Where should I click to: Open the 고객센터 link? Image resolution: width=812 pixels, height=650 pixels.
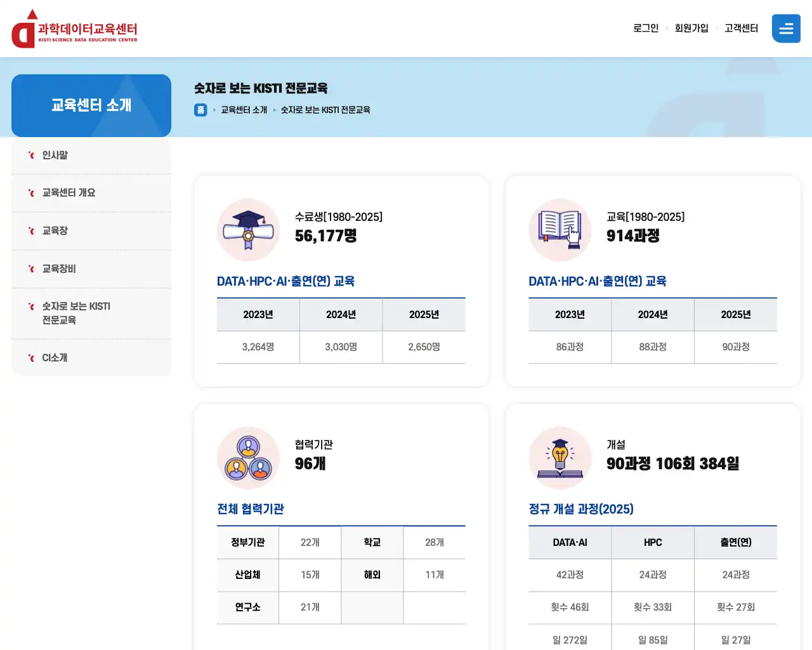pos(742,29)
